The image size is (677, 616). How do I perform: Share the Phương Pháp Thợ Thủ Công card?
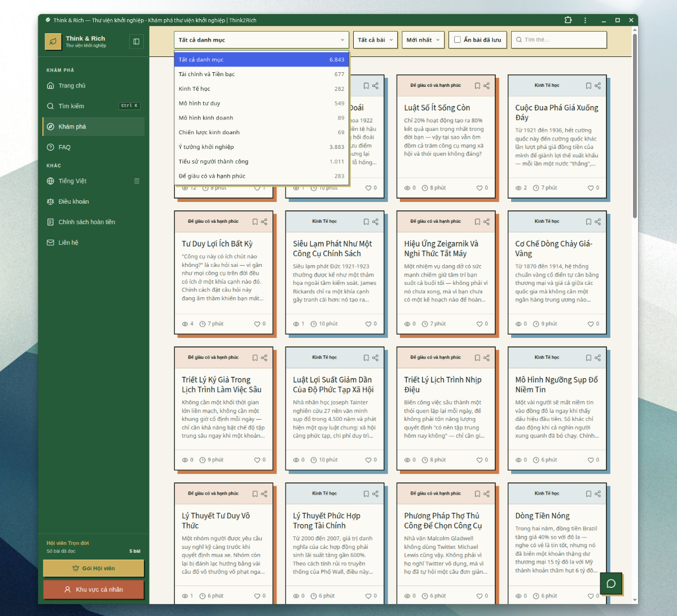point(486,494)
